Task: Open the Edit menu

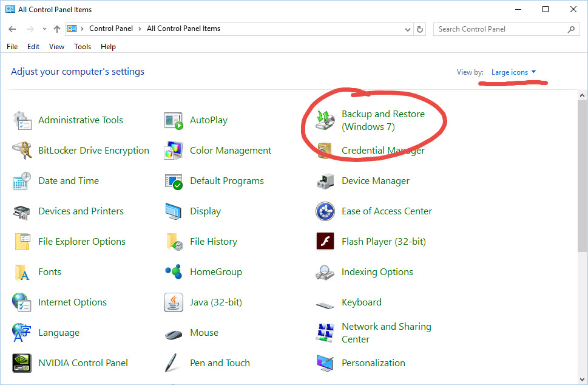Action: pyautogui.click(x=33, y=47)
